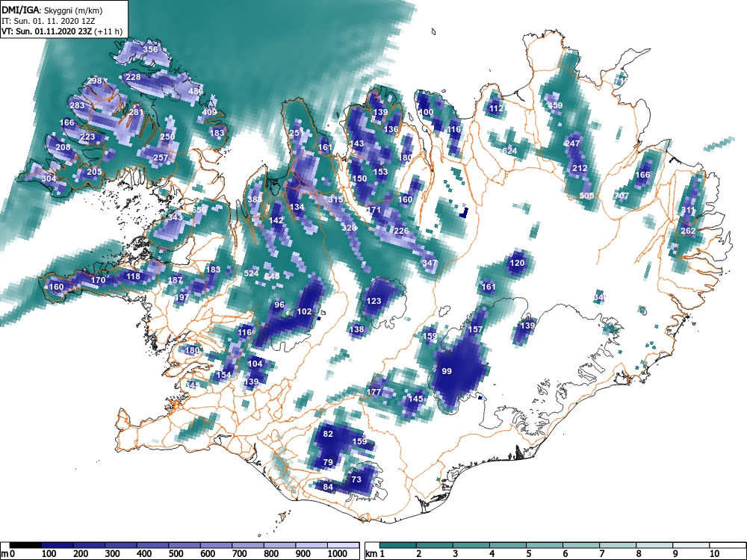
Task: Click the map label 505
Action: [x=587, y=196]
